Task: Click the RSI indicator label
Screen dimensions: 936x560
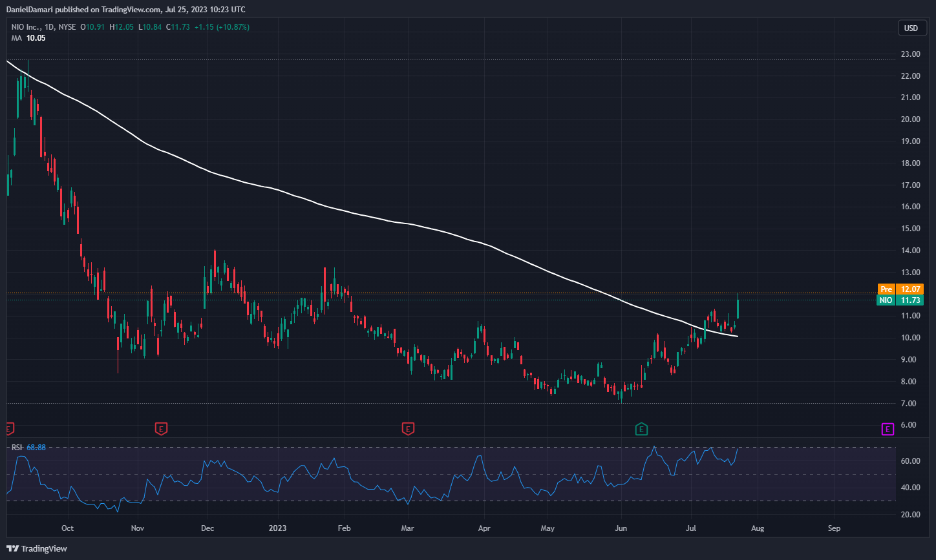Action: pos(17,448)
